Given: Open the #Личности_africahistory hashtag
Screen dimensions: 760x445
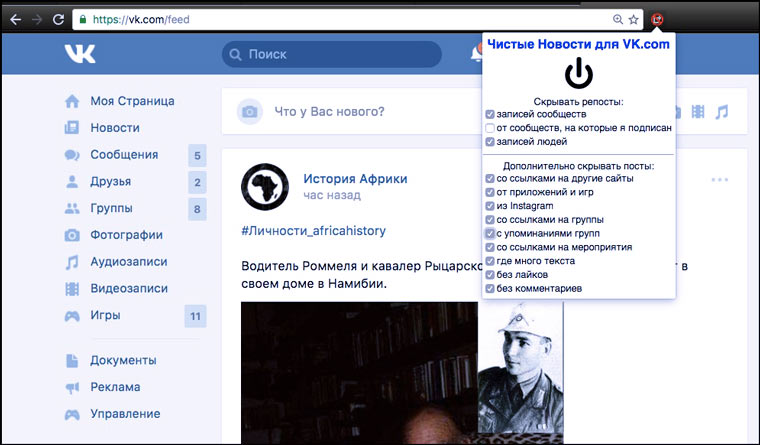Looking at the screenshot, I should [314, 231].
